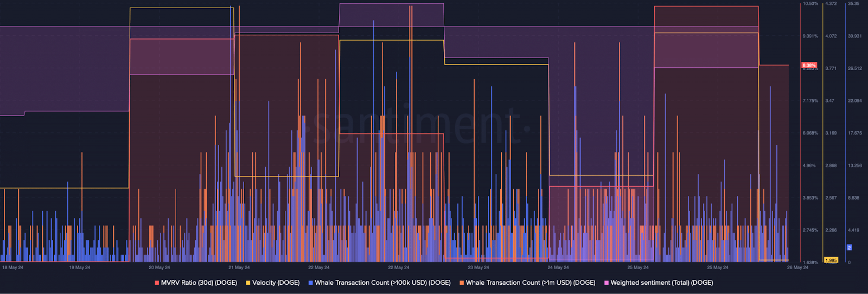Screen dimensions: 868x294
Task: Click the red 8.38% MVRV value badge
Action: tap(809, 65)
